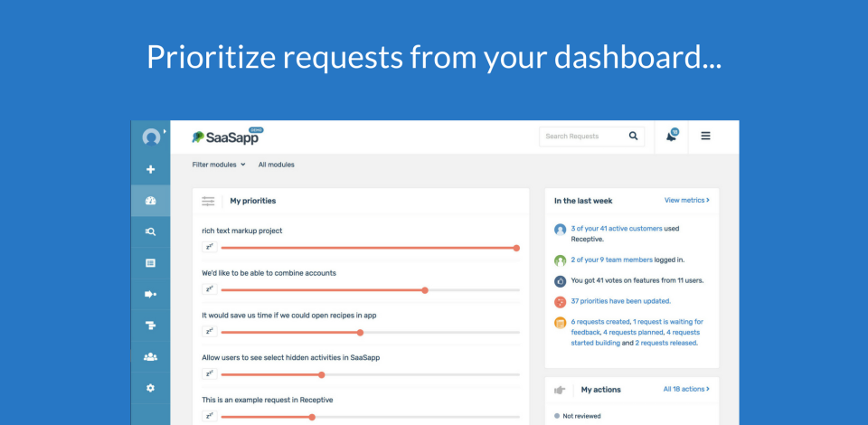Click 'You got 41 votes on features' text

click(637, 280)
